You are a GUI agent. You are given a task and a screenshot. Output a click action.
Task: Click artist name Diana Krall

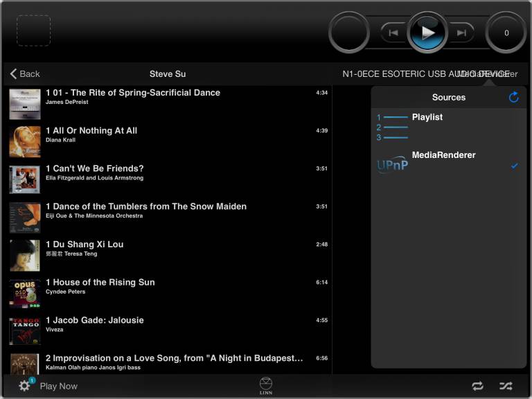[x=61, y=140]
